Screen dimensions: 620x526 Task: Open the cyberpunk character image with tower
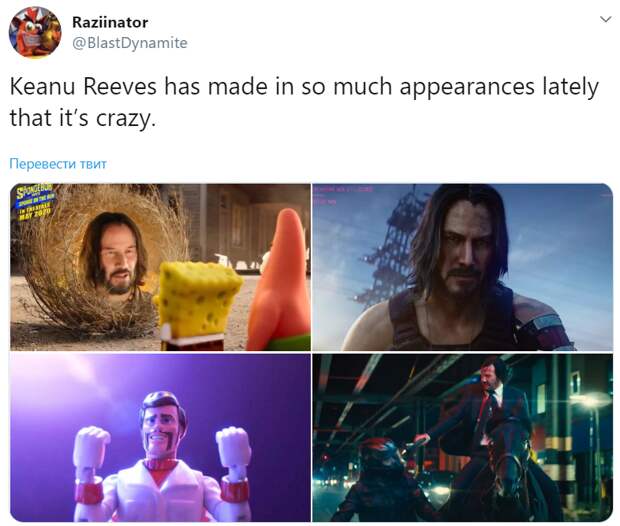click(x=462, y=267)
